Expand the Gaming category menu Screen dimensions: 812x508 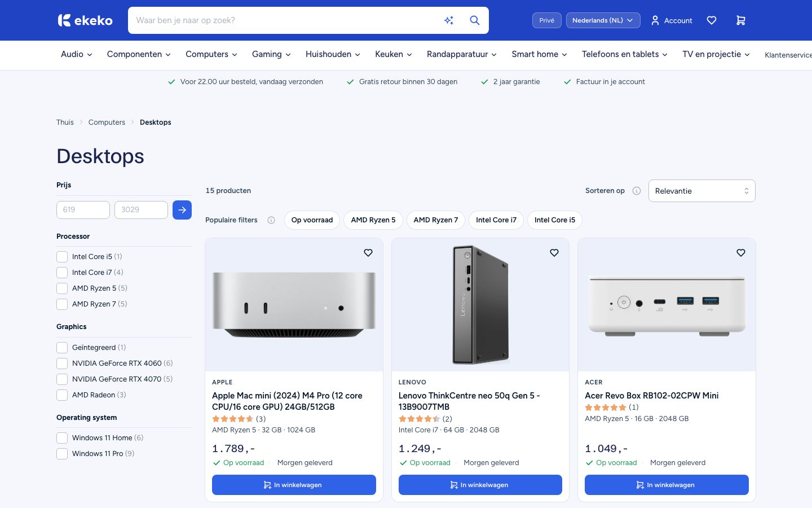coord(271,54)
